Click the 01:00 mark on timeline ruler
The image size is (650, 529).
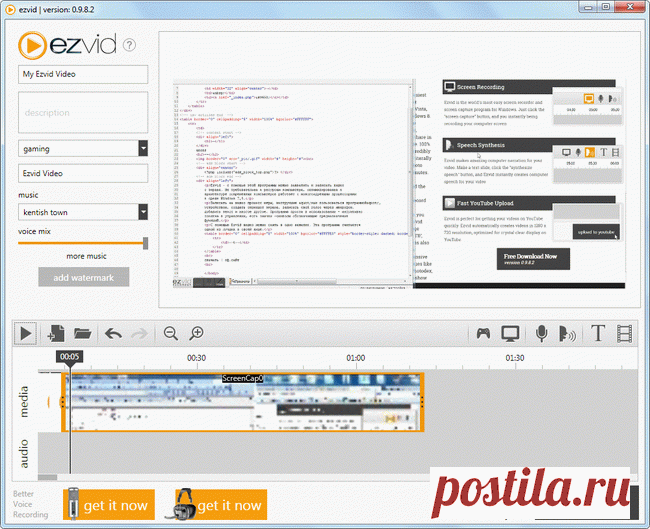[x=356, y=358]
